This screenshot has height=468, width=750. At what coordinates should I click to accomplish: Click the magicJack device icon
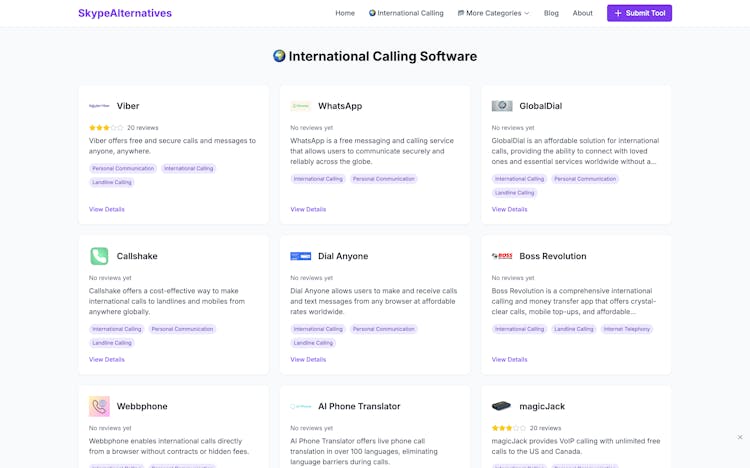point(502,406)
